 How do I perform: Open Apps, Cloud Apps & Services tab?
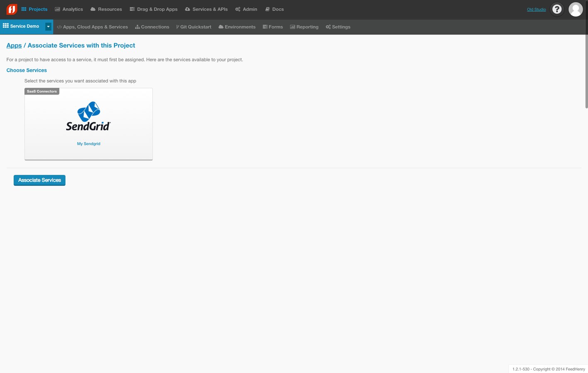[92, 27]
